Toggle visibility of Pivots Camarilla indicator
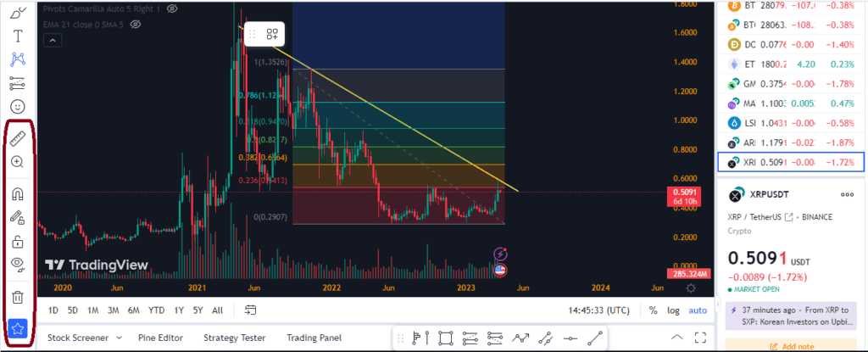The height and width of the screenshot is (352, 868). (x=172, y=8)
